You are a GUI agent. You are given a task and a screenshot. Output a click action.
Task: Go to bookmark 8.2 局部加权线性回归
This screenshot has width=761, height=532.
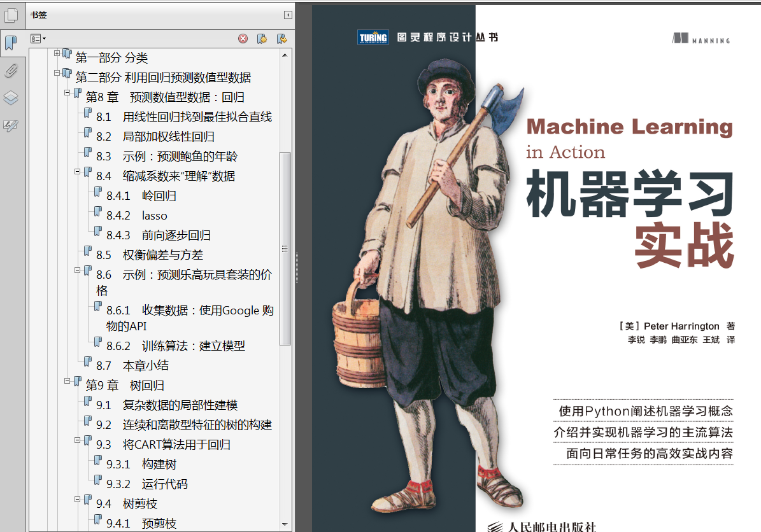point(155,137)
